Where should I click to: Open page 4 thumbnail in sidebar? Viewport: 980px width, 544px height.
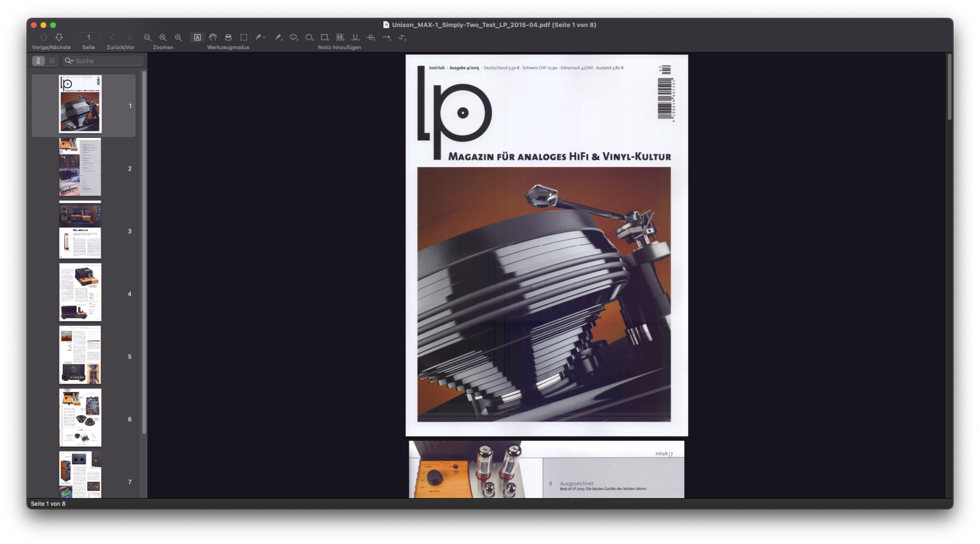[80, 292]
